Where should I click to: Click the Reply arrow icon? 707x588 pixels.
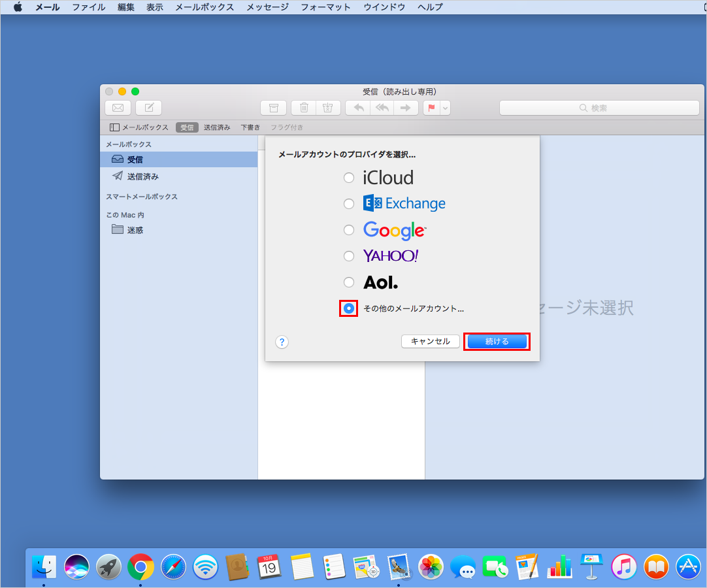[x=357, y=107]
